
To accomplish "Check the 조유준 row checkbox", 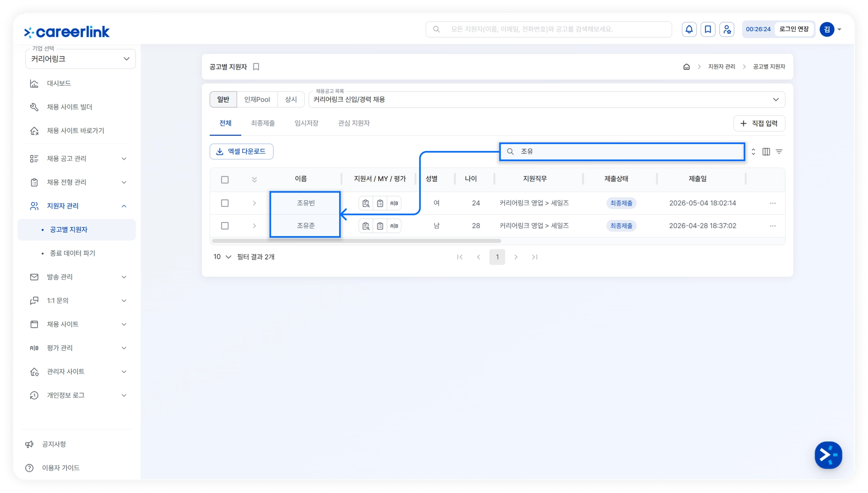I will (x=225, y=226).
